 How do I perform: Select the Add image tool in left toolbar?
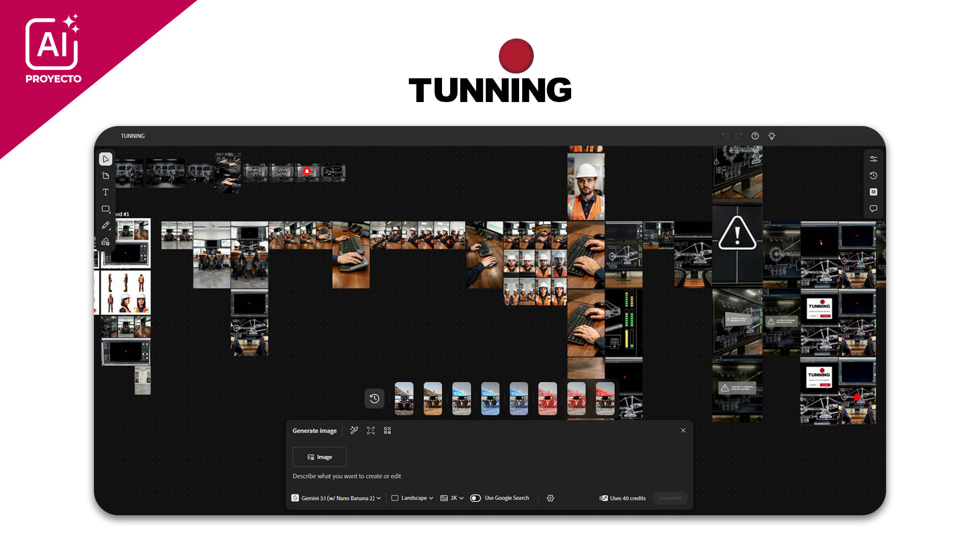coord(106,242)
